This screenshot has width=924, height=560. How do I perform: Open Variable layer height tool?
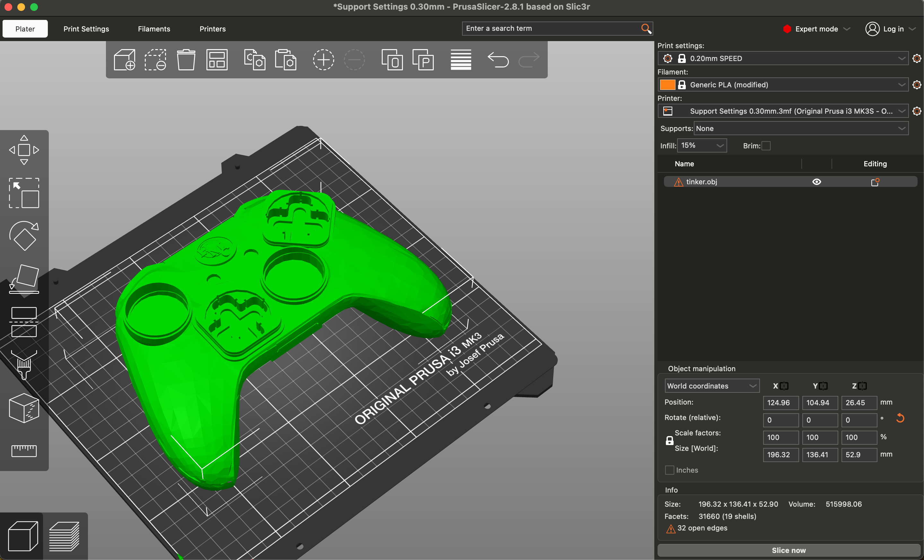click(461, 60)
